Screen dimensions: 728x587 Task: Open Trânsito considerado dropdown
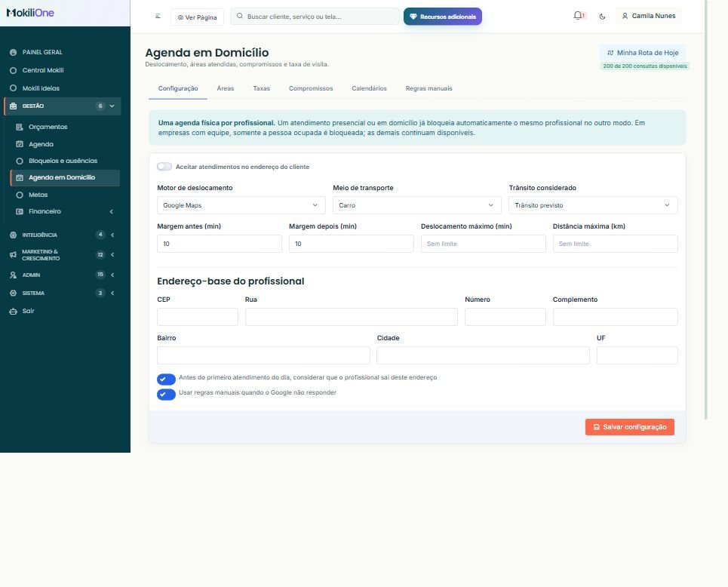point(594,205)
